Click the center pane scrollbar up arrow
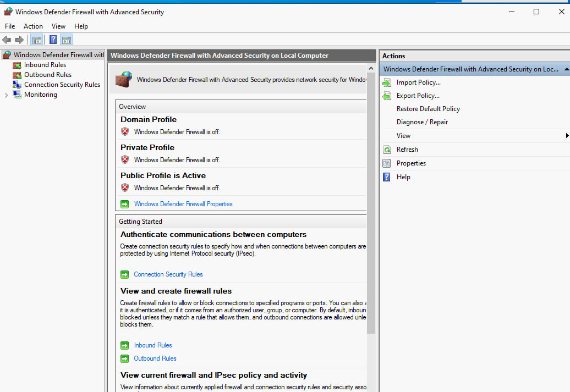Image resolution: width=570 pixels, height=392 pixels. click(371, 68)
